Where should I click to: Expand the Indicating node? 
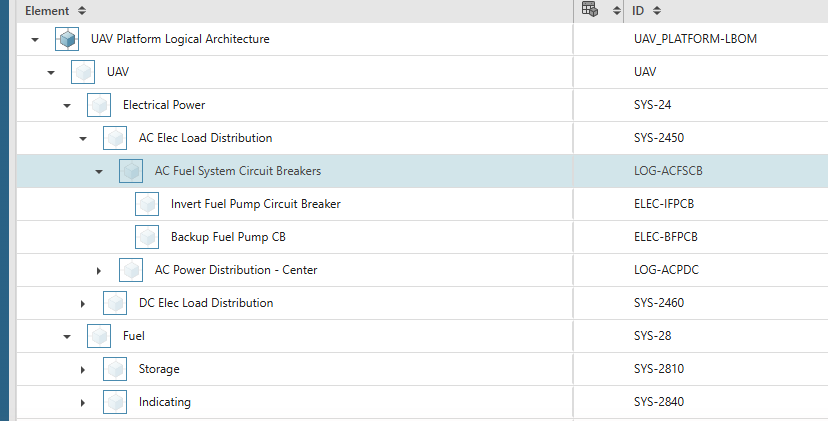(x=83, y=403)
